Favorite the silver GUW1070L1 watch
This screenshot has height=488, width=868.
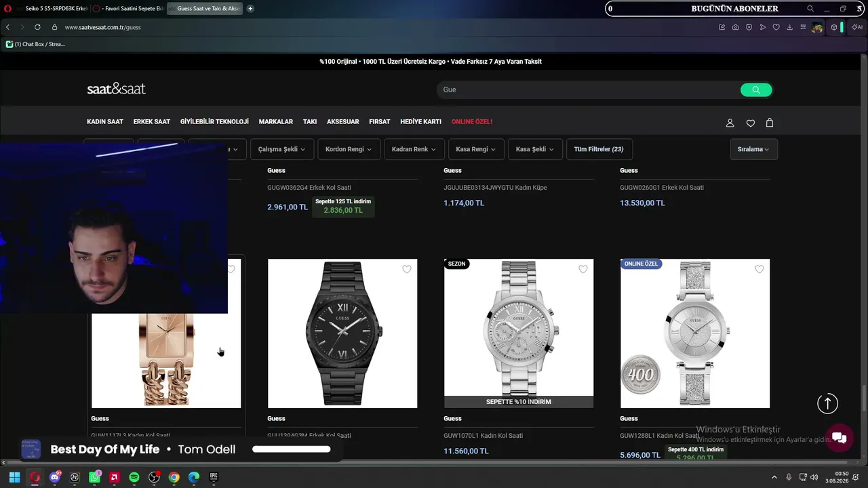click(x=583, y=269)
